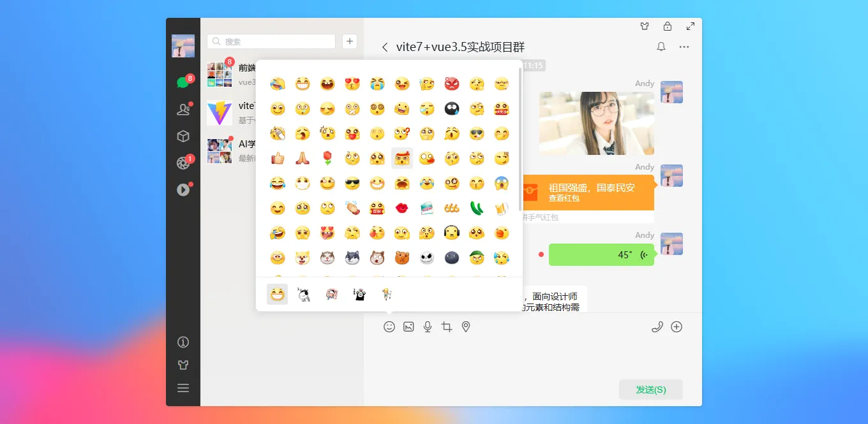Click the microphone voice input icon
The height and width of the screenshot is (424, 868).
coord(428,326)
